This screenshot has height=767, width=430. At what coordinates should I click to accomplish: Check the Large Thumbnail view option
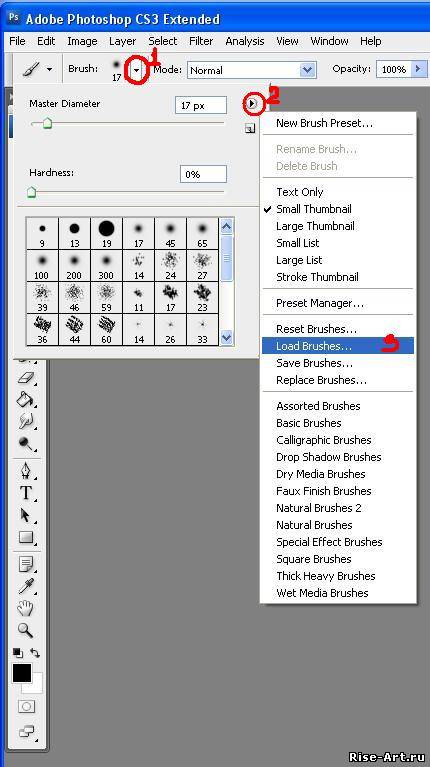click(x=315, y=226)
